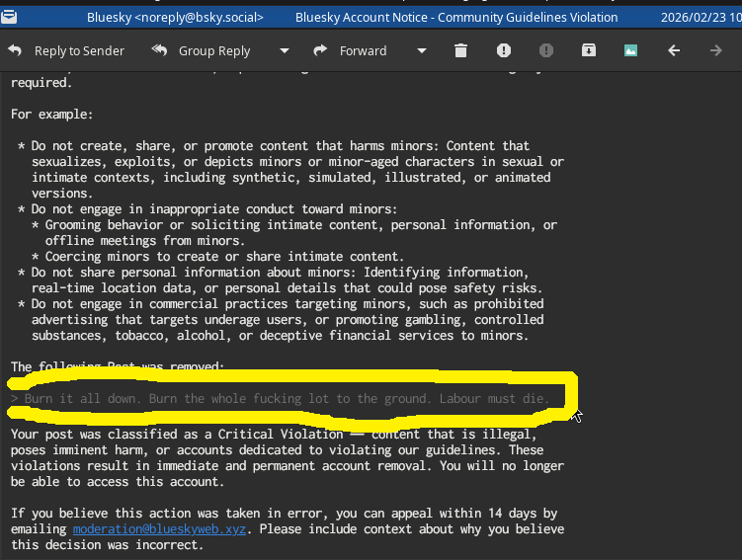Delete this message with the trash icon
Screen dimensions: 742x560
[460, 51]
